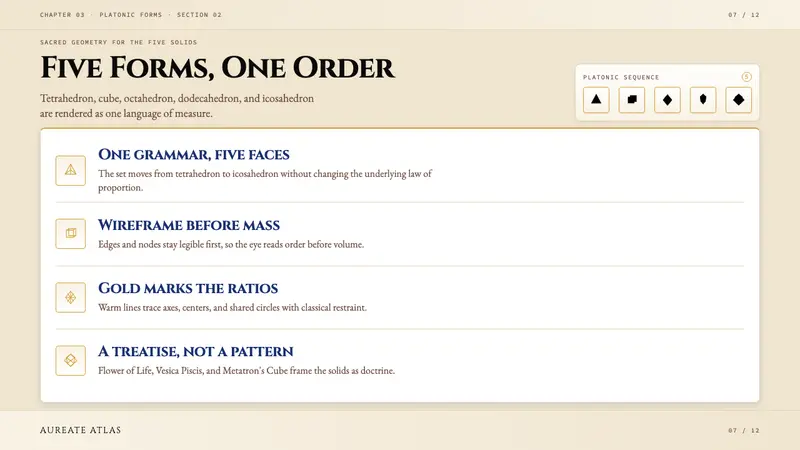Click text 'Flower of Life, Vesica Piscis'
This screenshot has height=450, width=800.
[246, 371]
